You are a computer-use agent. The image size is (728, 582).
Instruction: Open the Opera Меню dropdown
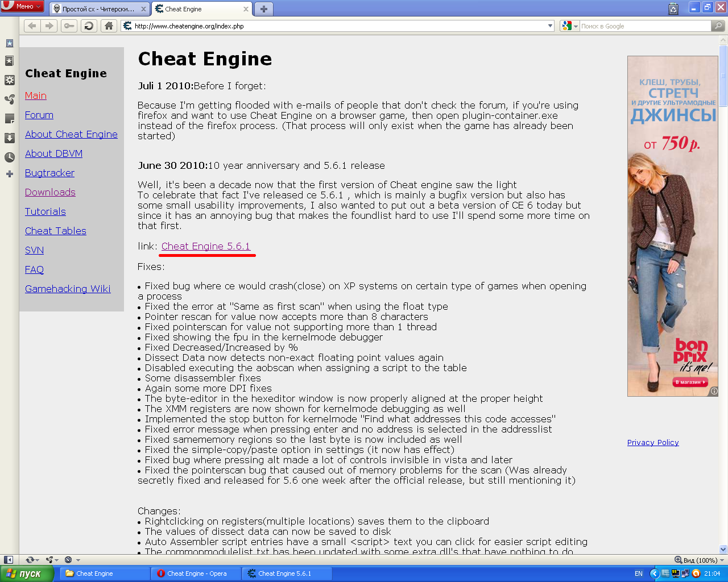pyautogui.click(x=22, y=6)
